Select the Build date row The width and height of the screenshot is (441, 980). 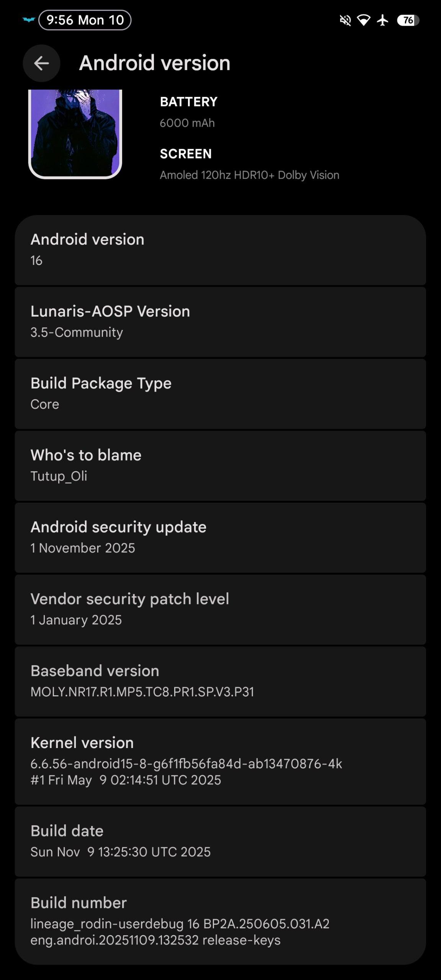(220, 841)
